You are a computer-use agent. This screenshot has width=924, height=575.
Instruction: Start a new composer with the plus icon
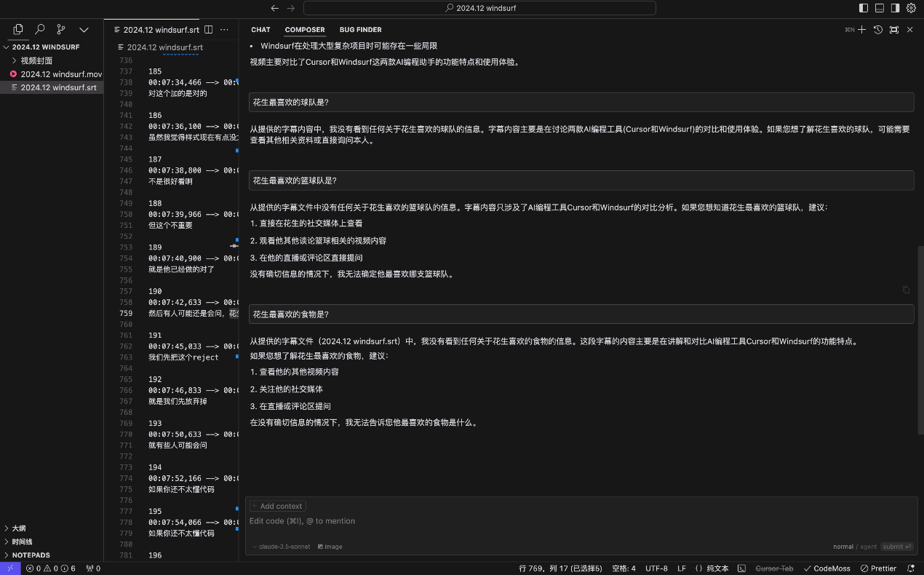[861, 30]
